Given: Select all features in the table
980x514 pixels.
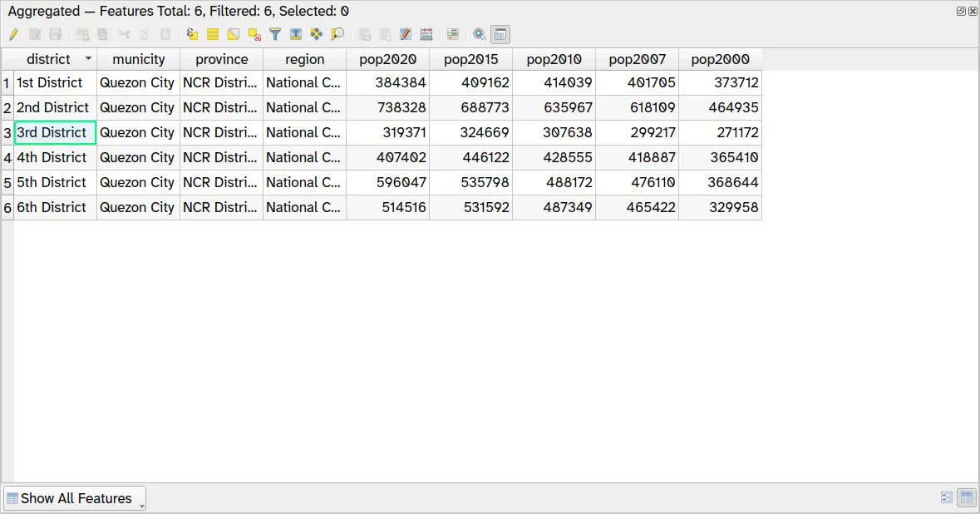Looking at the screenshot, I should 212,34.
